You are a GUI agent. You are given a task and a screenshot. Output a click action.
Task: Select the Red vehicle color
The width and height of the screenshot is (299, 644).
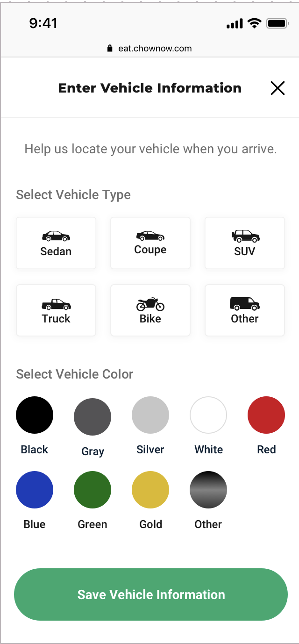266,415
